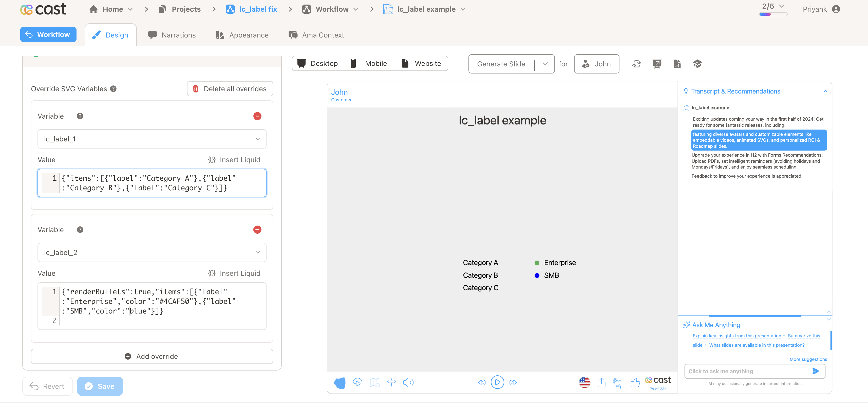
Task: Change language via the US flag
Action: click(x=584, y=382)
